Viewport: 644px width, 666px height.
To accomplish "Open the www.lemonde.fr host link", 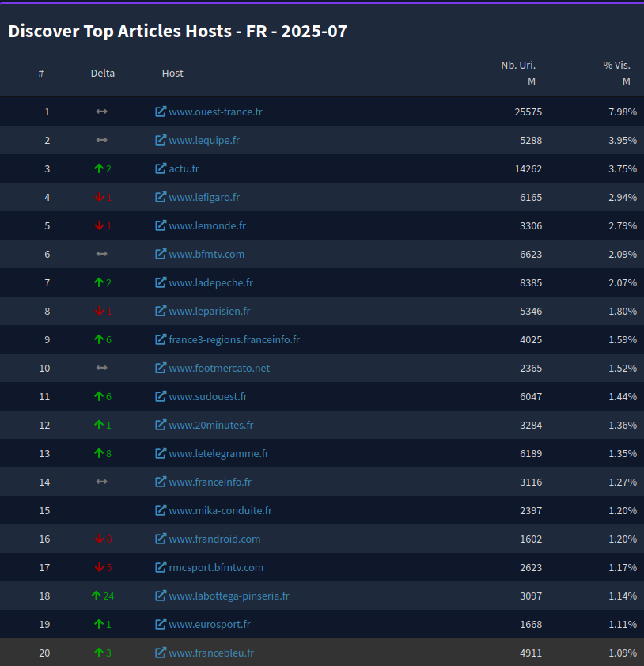I will (207, 225).
